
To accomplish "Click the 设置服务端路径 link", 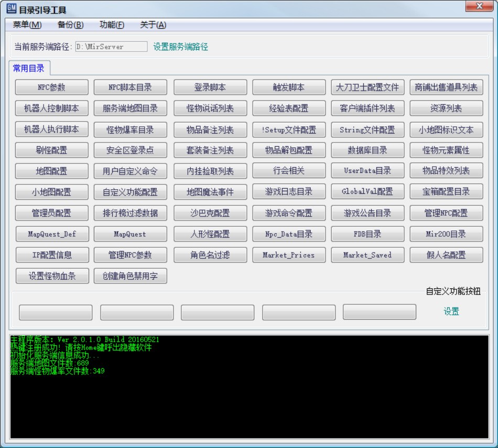I will [181, 47].
